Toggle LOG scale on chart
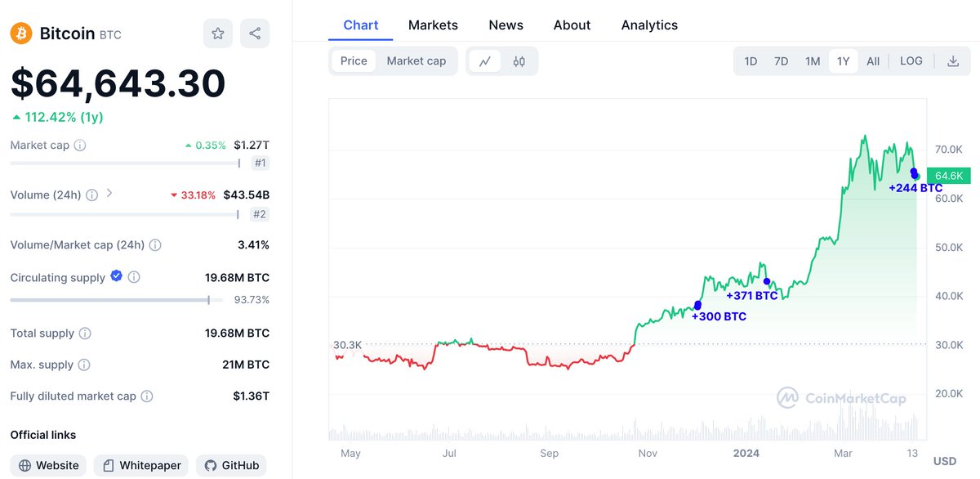The height and width of the screenshot is (479, 980). pyautogui.click(x=911, y=61)
